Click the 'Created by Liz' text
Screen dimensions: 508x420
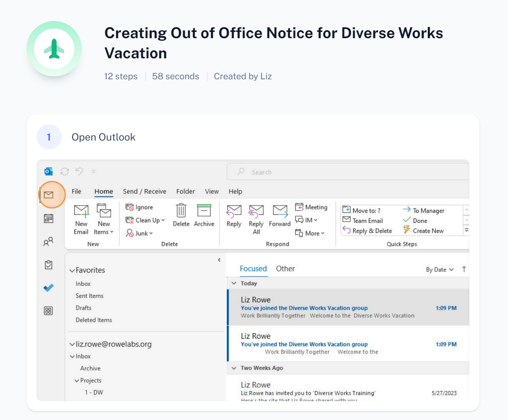[243, 76]
